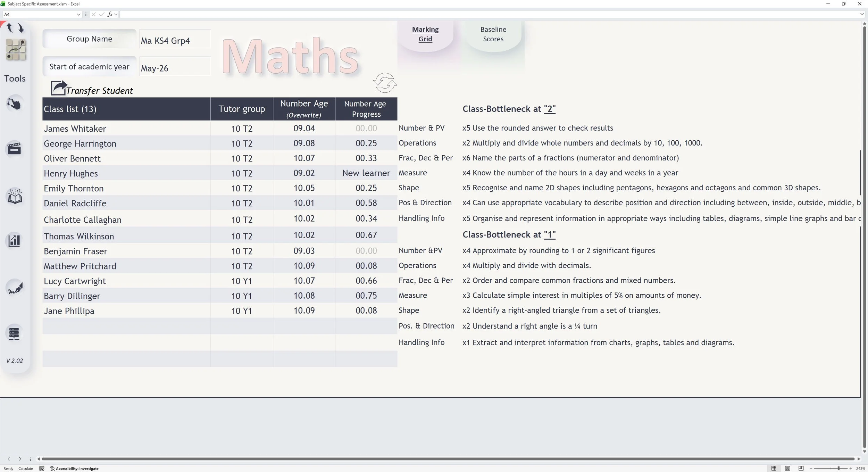Viewport: 868px width, 472px height.
Task: Select the James Whitaker class list cell
Action: (x=126, y=129)
